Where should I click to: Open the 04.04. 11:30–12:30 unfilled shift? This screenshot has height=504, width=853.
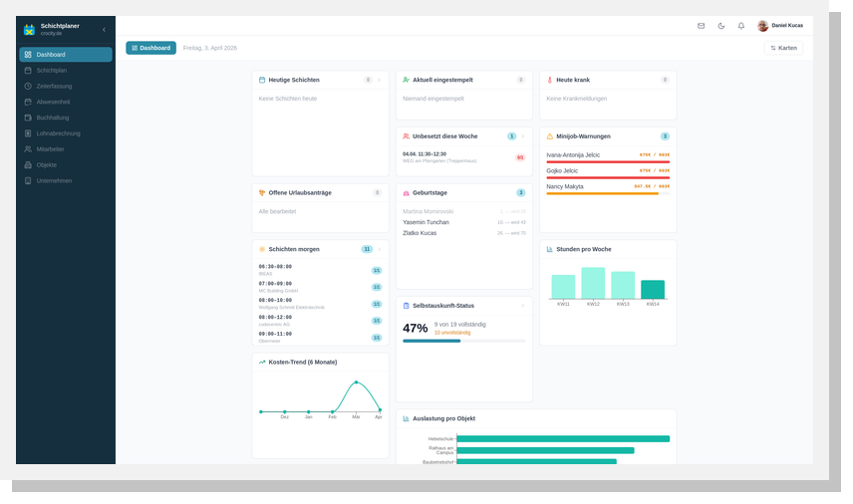click(464, 157)
